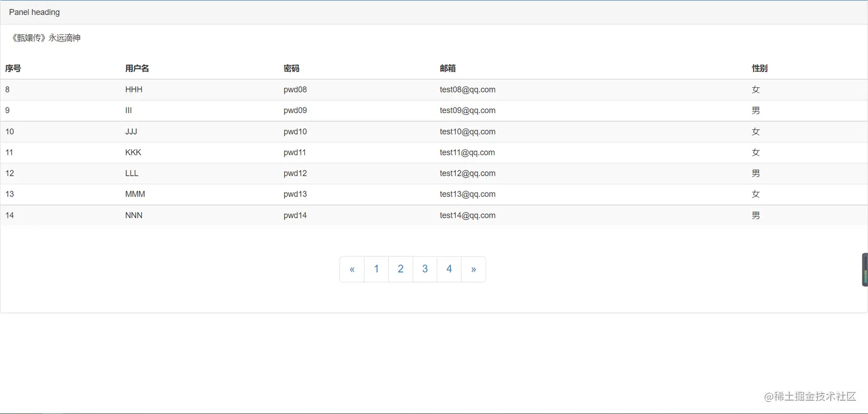The width and height of the screenshot is (868, 414).
Task: Click the 邮箱 column header
Action: coord(448,68)
